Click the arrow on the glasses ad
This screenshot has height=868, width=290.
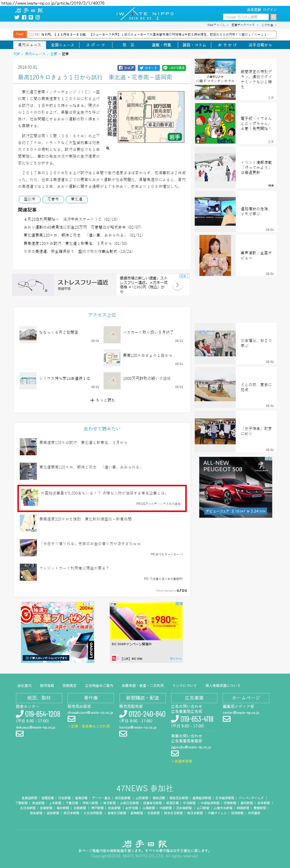(x=177, y=285)
